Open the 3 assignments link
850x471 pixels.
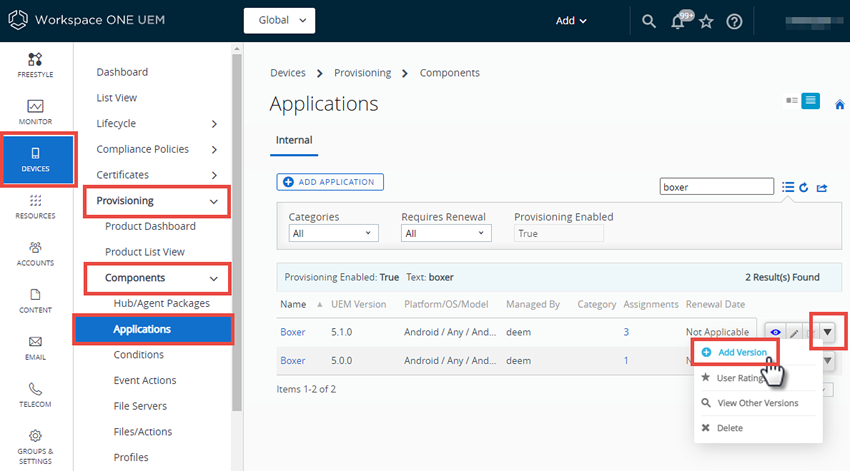click(626, 332)
